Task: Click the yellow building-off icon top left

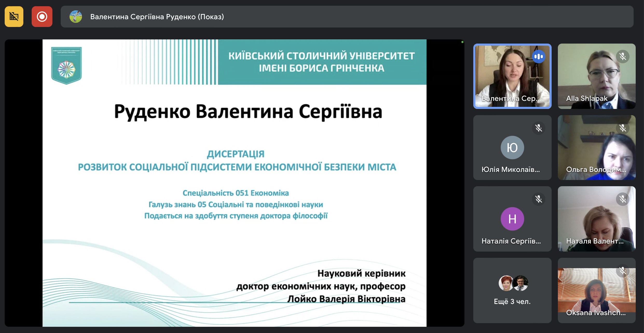Action: [14, 17]
